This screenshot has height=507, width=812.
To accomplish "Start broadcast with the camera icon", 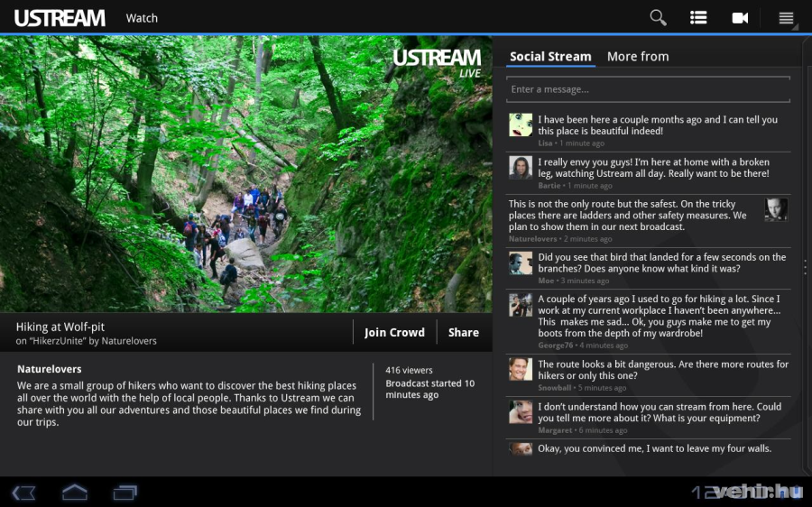I will pos(740,17).
